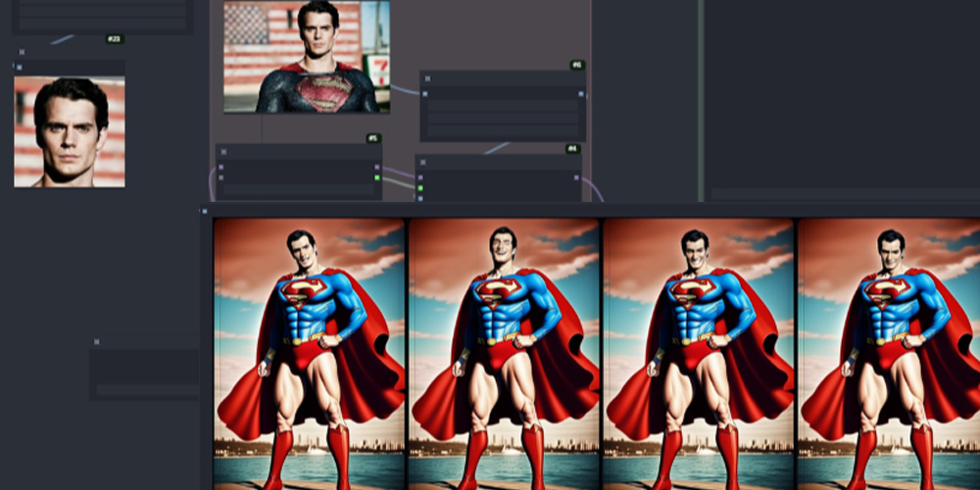Open the cropped face preview image

[70, 132]
